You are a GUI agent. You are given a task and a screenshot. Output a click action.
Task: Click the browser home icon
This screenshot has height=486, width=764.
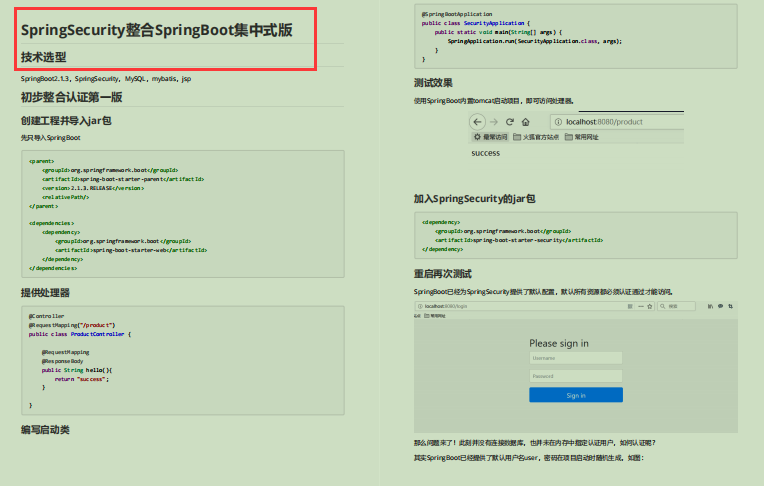(x=525, y=122)
